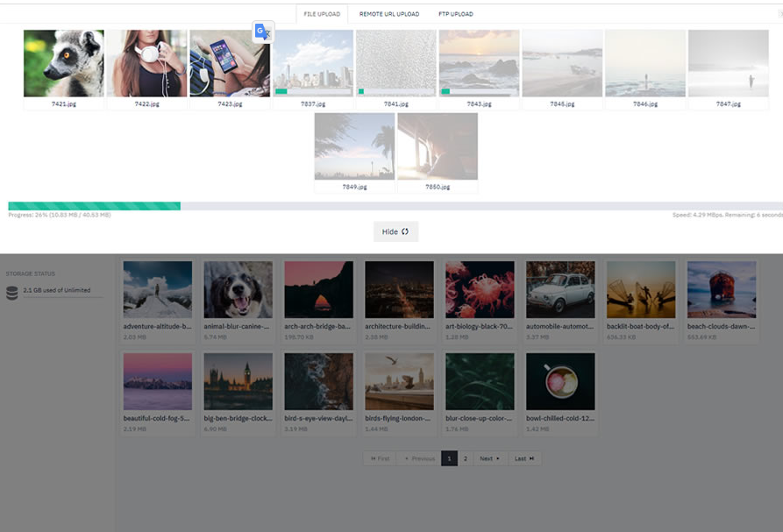The width and height of the screenshot is (783, 532).
Task: Go to page 2 of the file grid
Action: 466,458
